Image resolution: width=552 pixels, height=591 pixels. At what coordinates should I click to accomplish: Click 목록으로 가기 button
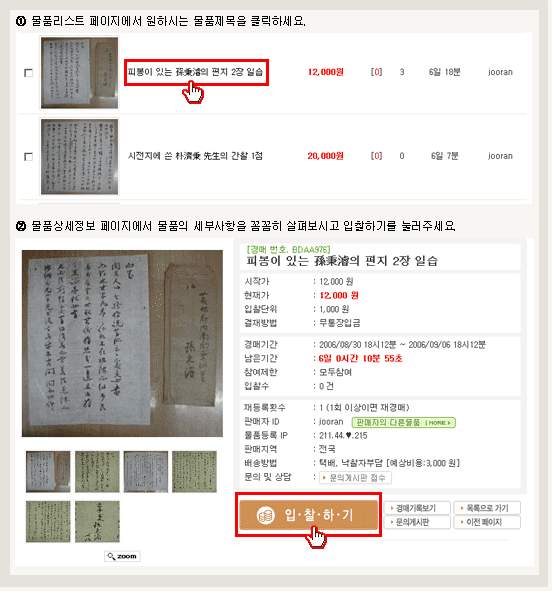(487, 508)
